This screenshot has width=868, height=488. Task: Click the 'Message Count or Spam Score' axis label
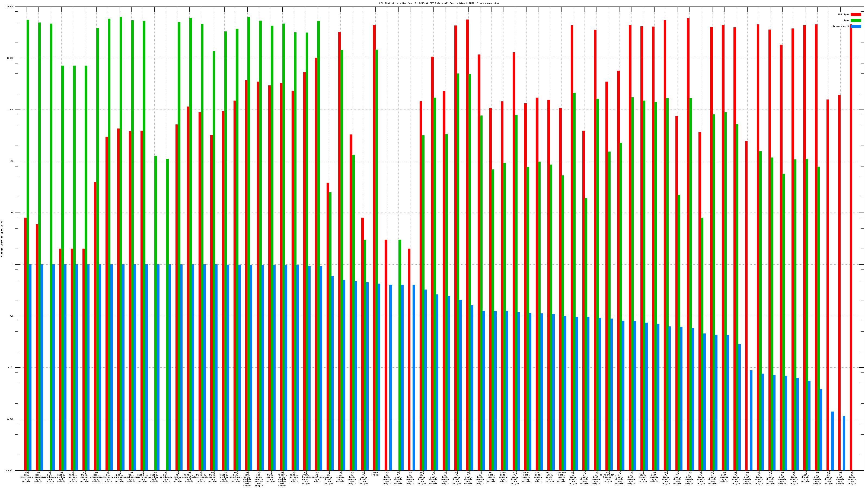(x=2, y=239)
